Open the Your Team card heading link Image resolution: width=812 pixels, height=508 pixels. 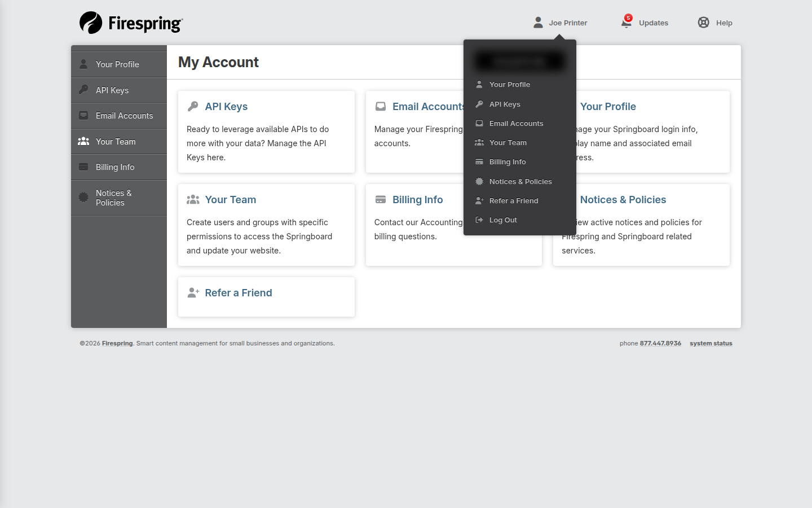(x=231, y=200)
